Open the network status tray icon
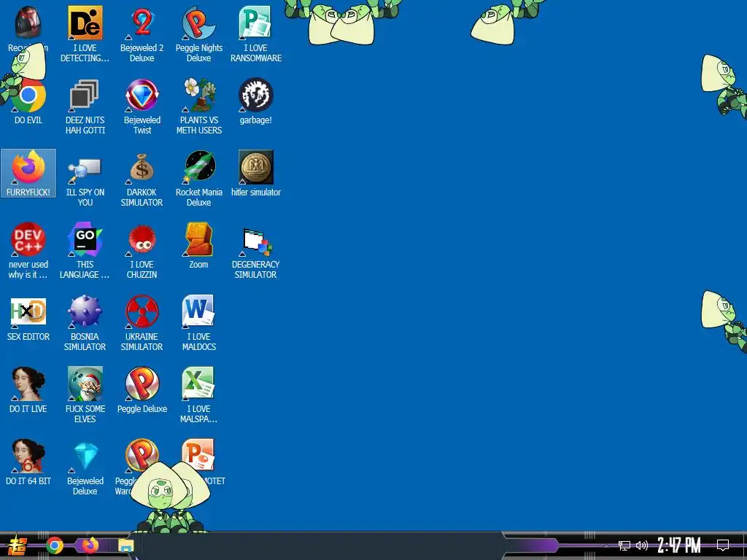 tap(624, 545)
